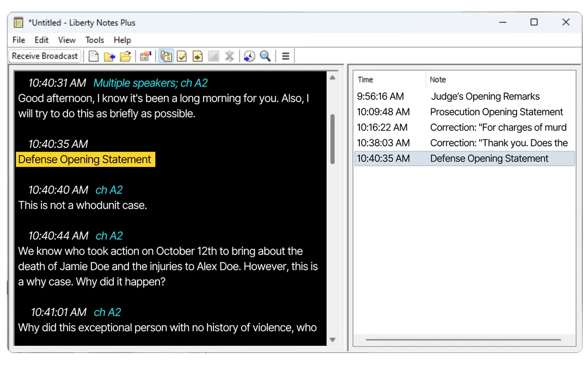Open the View menu
588x365 pixels.
[x=67, y=40]
